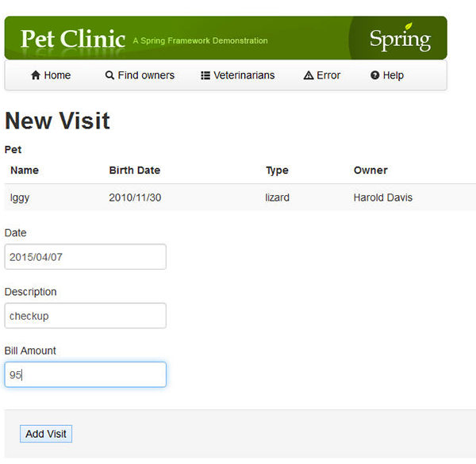Go to Find owners page
Screen dimensions: 476x464
pos(140,75)
